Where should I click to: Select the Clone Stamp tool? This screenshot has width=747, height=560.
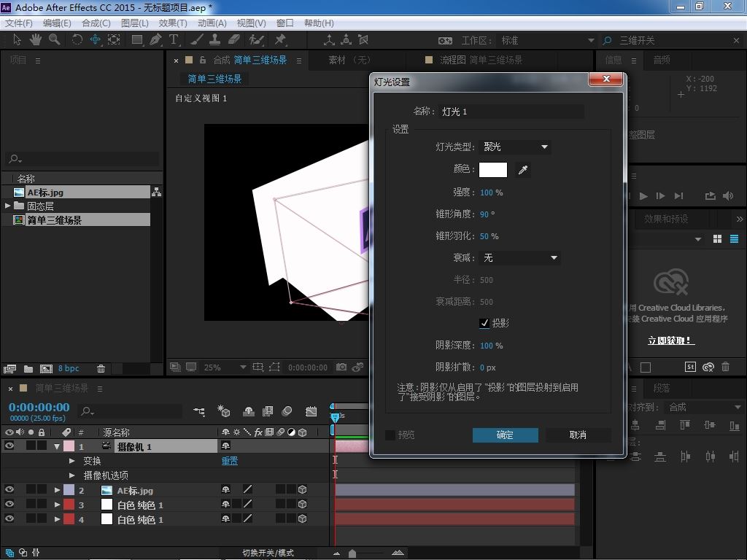[215, 39]
